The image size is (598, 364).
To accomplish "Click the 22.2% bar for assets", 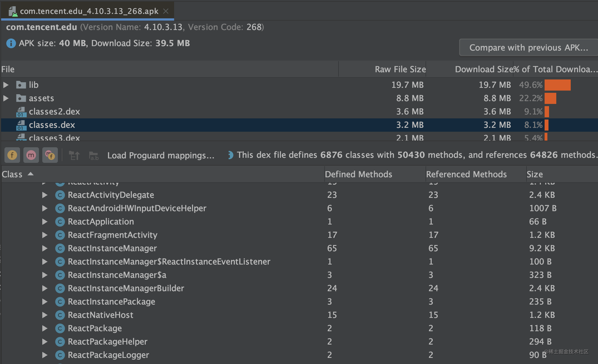I will pyautogui.click(x=550, y=98).
